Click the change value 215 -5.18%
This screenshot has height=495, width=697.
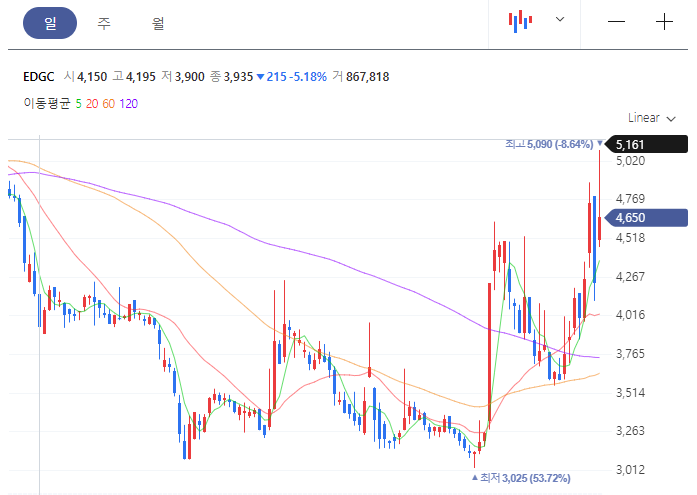pyautogui.click(x=292, y=77)
